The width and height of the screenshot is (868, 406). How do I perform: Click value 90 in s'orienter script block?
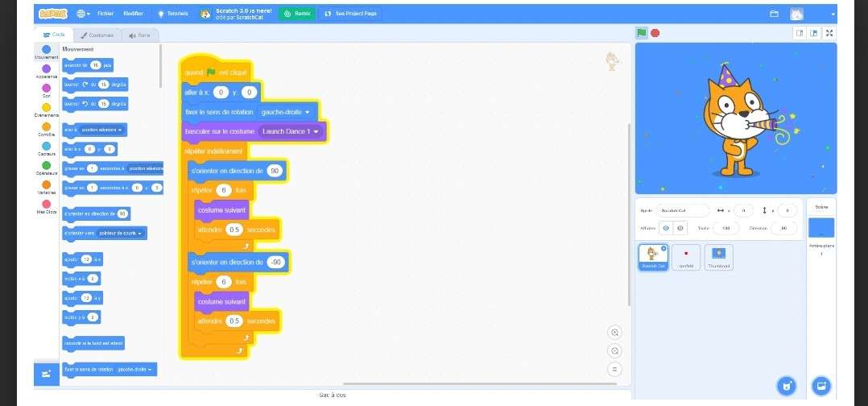point(275,171)
